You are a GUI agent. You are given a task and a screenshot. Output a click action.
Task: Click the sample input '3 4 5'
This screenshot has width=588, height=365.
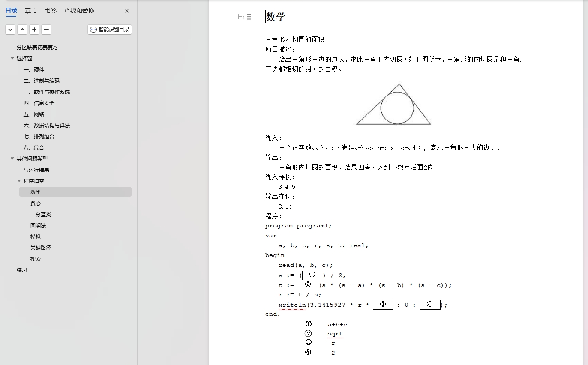coord(287,187)
